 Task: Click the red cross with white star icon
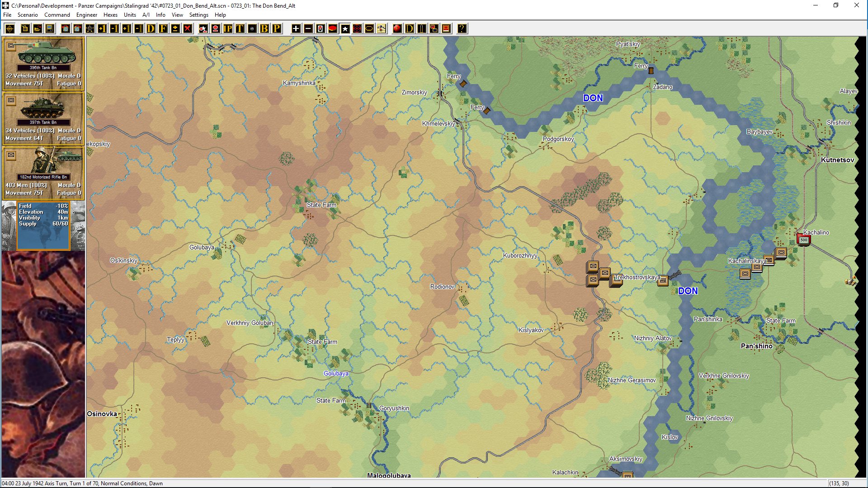coord(203,29)
